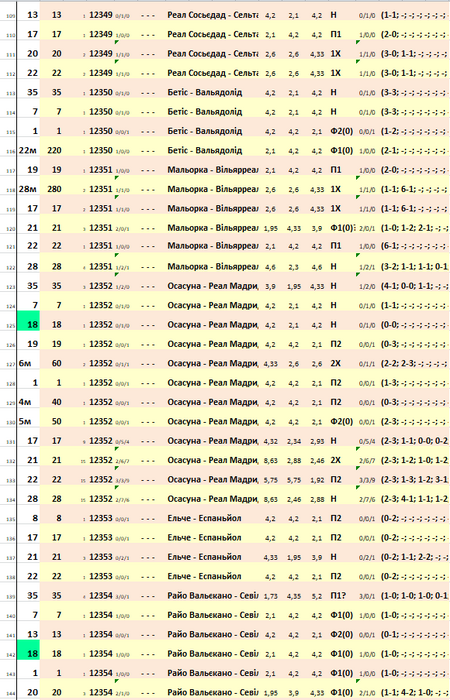Viewport: 450px width, 700px height.
Task: Click the odds cell 4,32
Action: [x=270, y=441]
